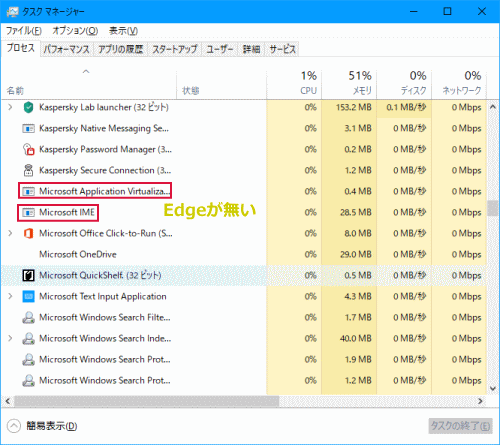Click the Microsoft Text Input Application icon

pos(29,296)
